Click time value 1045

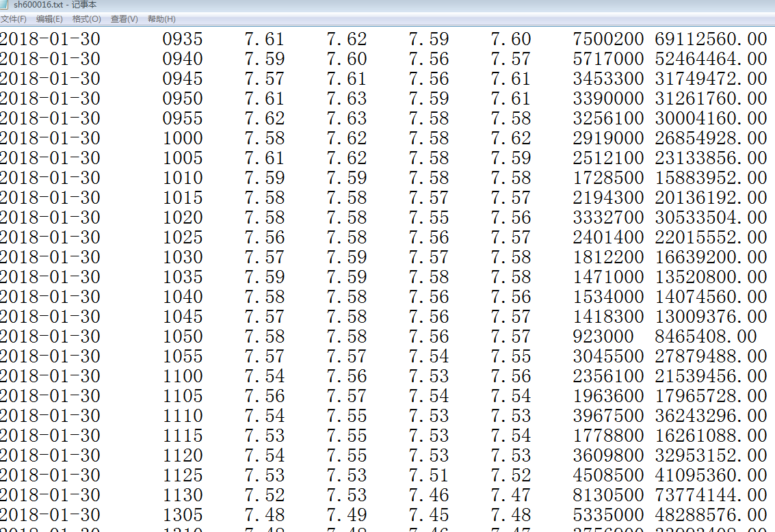(183, 317)
